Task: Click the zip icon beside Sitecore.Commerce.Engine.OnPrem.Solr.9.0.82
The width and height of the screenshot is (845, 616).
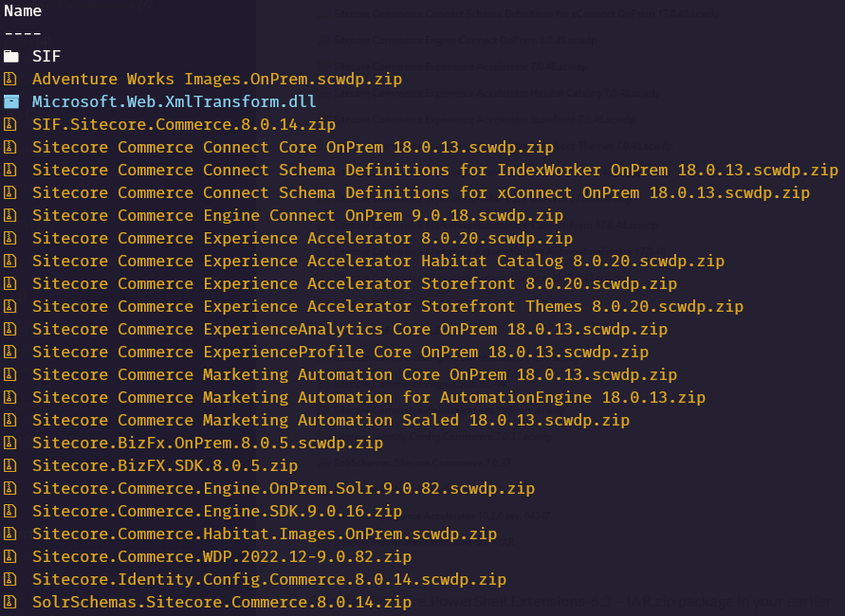Action: point(9,488)
